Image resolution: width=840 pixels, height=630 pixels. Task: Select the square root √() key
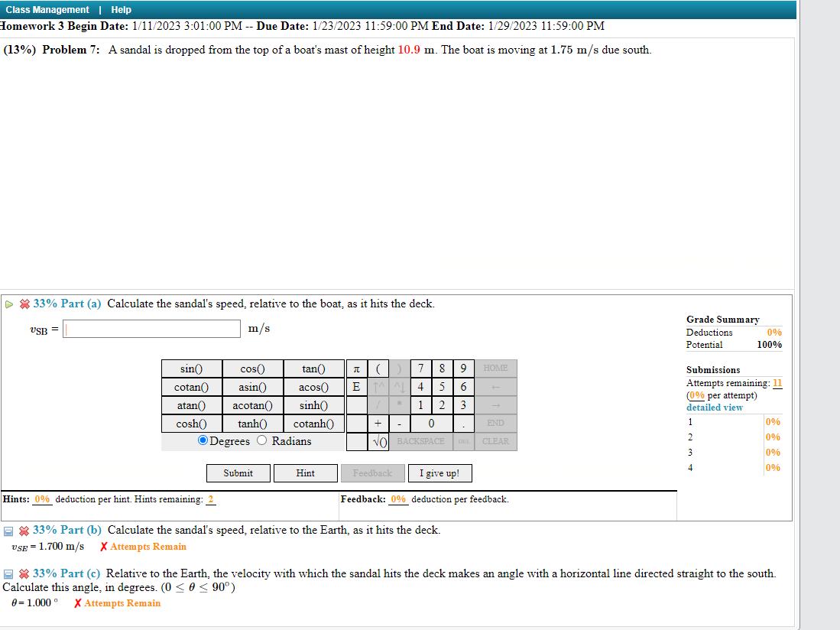tap(379, 441)
